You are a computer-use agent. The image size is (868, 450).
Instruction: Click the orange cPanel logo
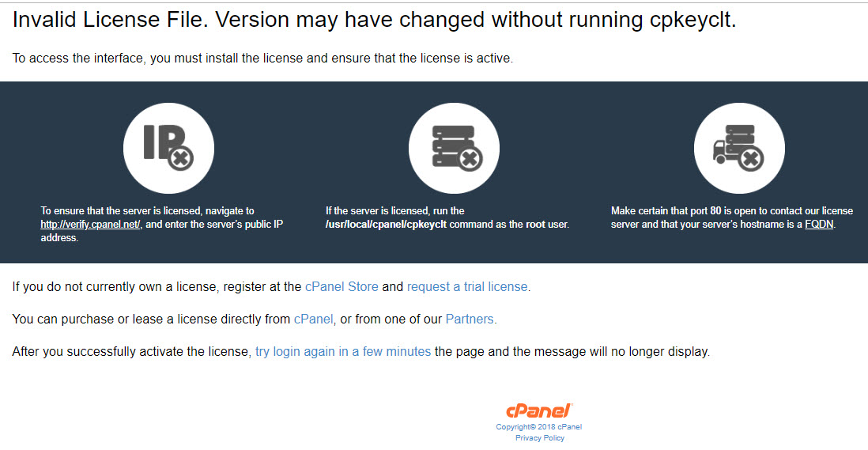(x=539, y=411)
